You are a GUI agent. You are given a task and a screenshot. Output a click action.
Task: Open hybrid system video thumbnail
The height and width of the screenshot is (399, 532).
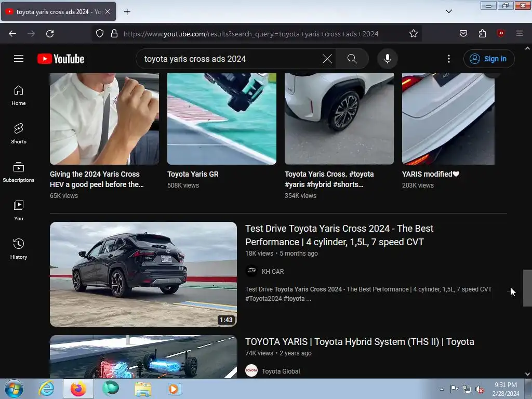(x=143, y=357)
